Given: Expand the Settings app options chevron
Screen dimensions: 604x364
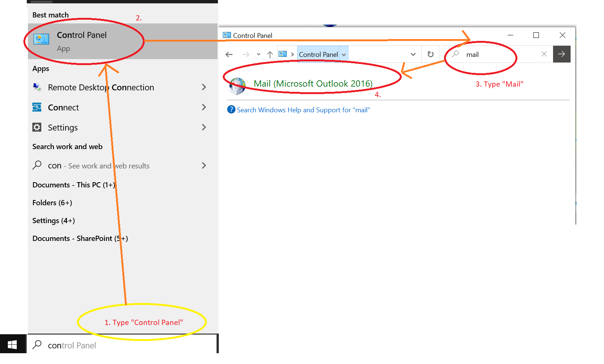Looking at the screenshot, I should (x=204, y=127).
